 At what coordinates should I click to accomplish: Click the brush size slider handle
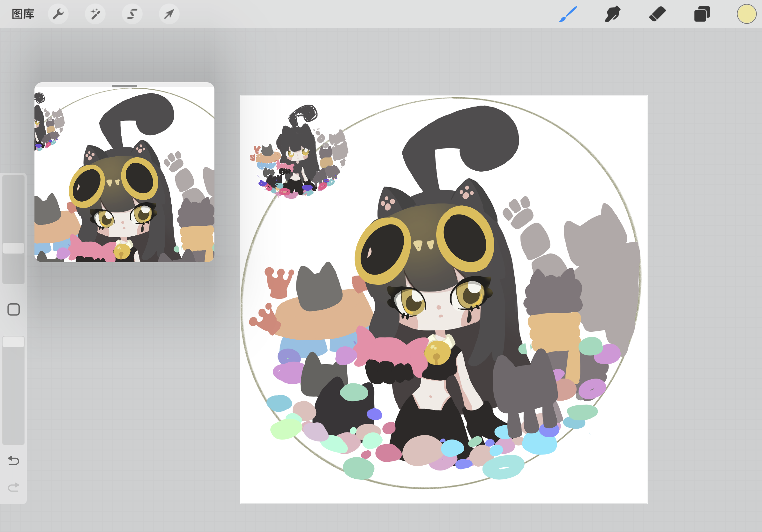pyautogui.click(x=13, y=248)
